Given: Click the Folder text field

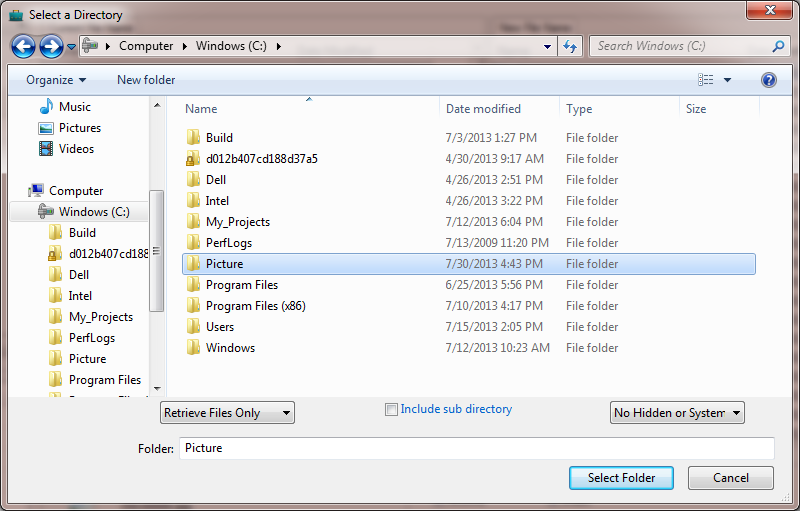Looking at the screenshot, I should click(477, 448).
